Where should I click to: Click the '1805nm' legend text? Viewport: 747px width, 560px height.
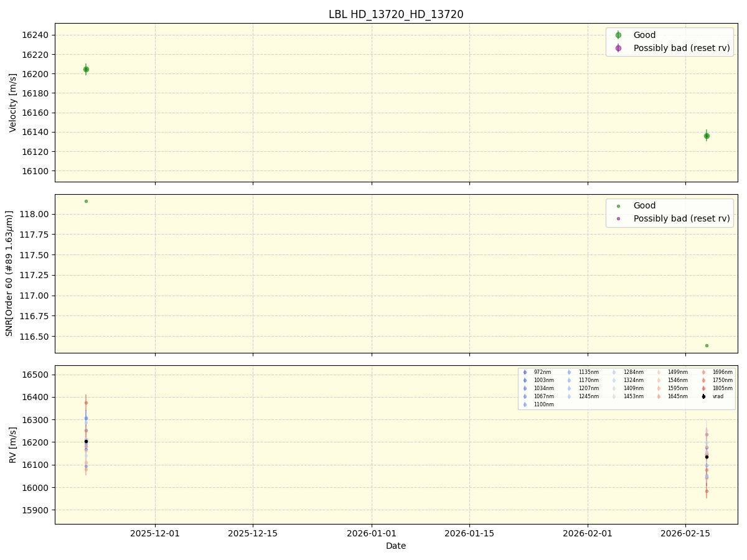click(x=723, y=388)
